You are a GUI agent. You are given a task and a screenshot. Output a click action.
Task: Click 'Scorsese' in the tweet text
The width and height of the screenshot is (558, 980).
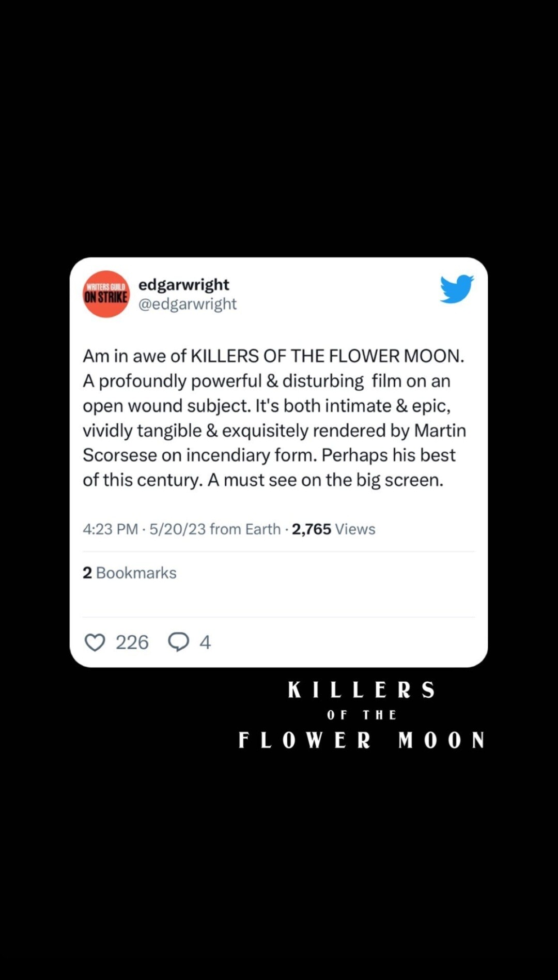[x=120, y=455]
